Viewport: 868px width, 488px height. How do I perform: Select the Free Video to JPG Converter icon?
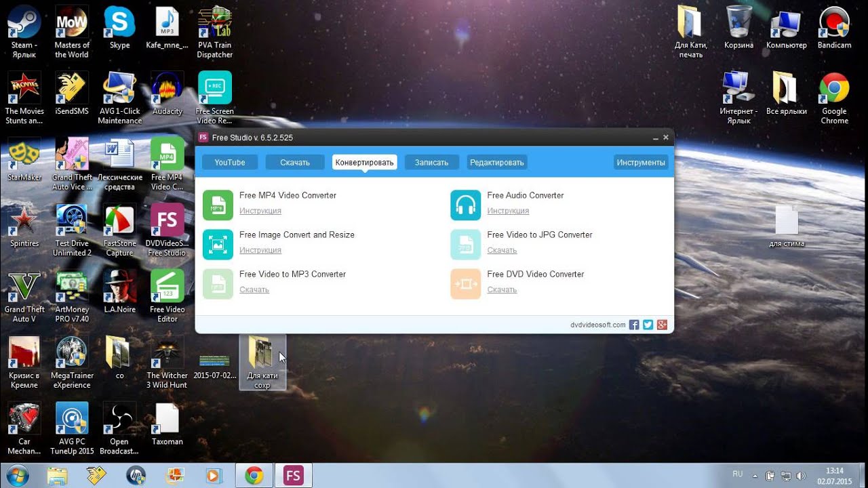tap(465, 245)
